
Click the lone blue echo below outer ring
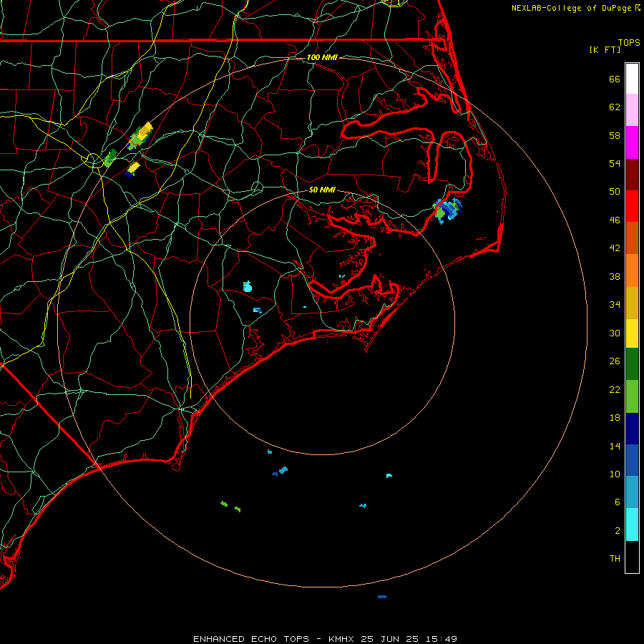pos(382,596)
